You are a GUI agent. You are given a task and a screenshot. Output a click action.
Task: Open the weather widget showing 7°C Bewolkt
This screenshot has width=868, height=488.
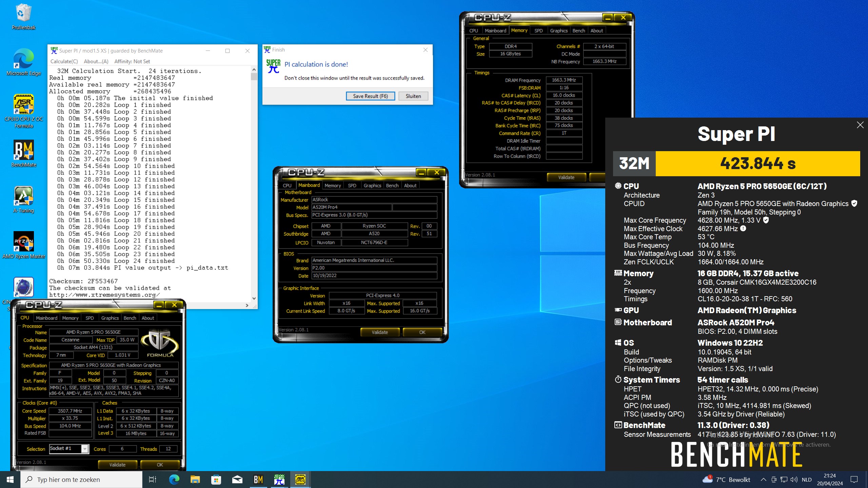727,480
